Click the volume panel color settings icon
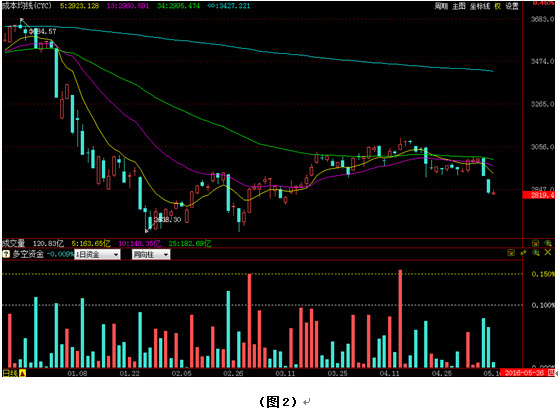The height and width of the screenshot is (418, 558). pos(535,243)
